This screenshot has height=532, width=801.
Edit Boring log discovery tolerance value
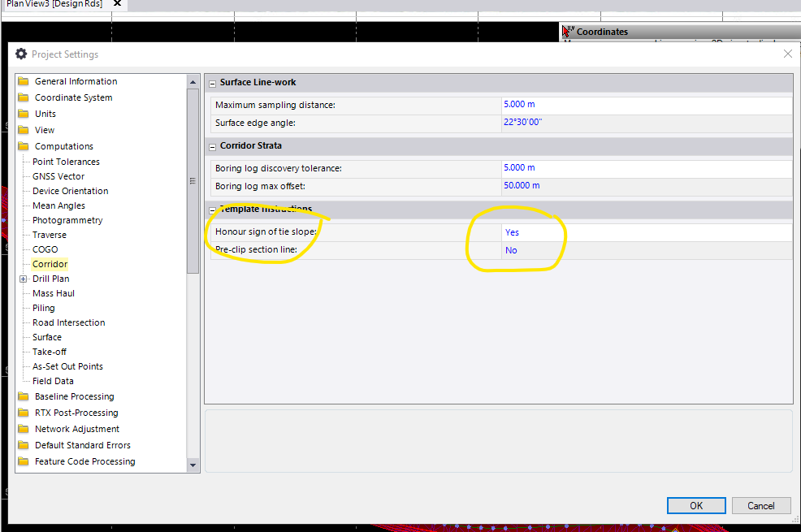647,168
